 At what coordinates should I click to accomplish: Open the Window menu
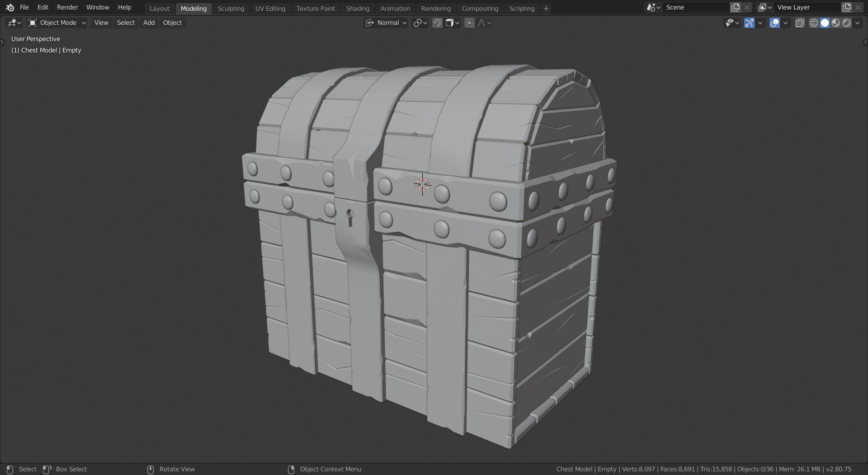pyautogui.click(x=98, y=8)
